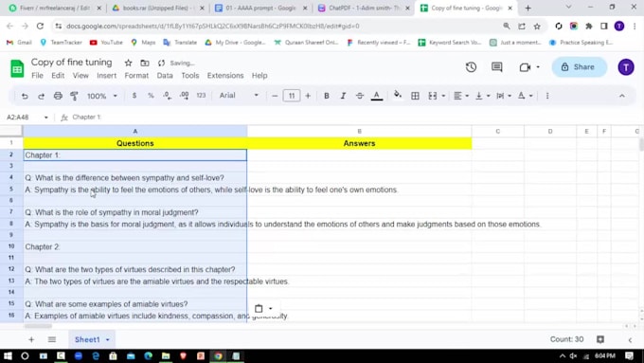Viewport: 644px width, 363px height.
Task: Open the Edit menu
Action: pyautogui.click(x=58, y=76)
